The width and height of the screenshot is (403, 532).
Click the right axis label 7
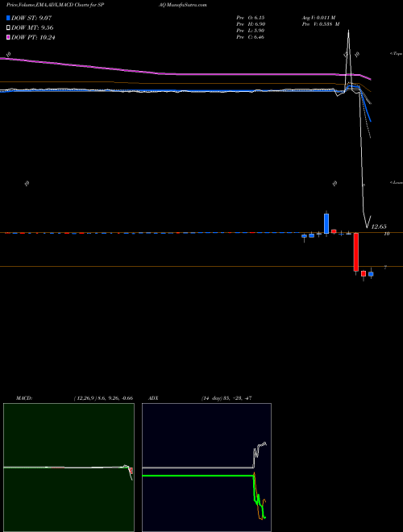pyautogui.click(x=385, y=268)
